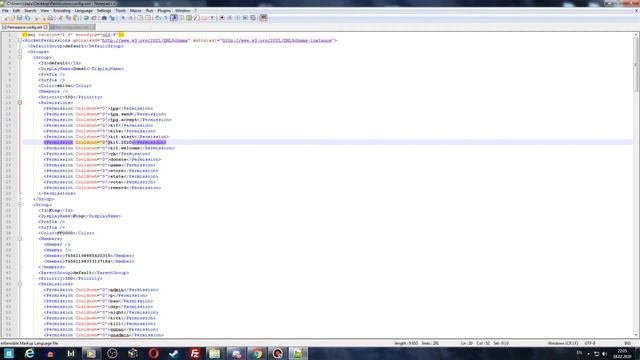The width and height of the screenshot is (640, 360).
Task: Click the XMLSchema-instance URL link
Action: [x=277, y=40]
